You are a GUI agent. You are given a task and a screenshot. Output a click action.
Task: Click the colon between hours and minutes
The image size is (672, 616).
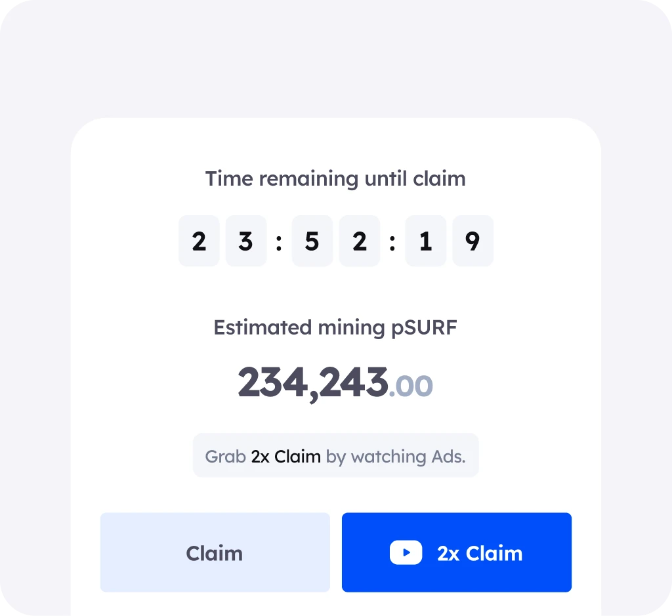279,241
